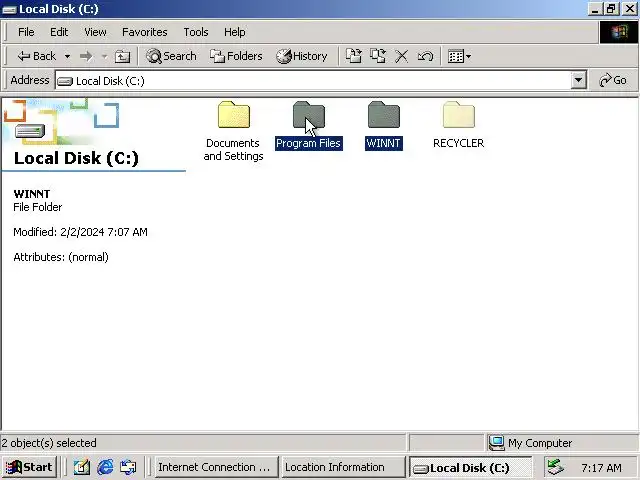This screenshot has width=640, height=480.
Task: Click the Local Disk (C:) pane heading
Action: click(x=76, y=158)
